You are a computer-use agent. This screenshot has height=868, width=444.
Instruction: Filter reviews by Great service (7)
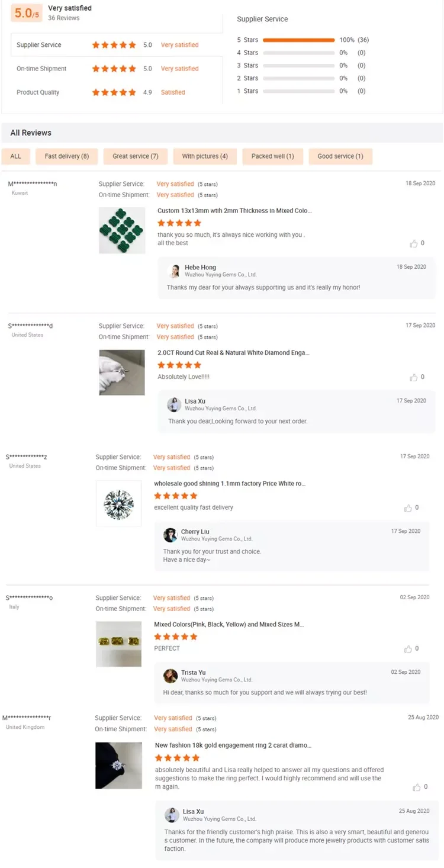click(x=136, y=156)
